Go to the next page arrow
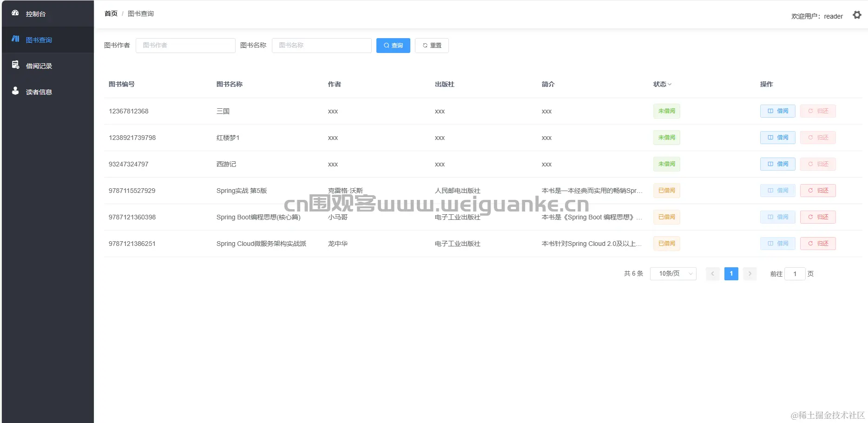 750,274
